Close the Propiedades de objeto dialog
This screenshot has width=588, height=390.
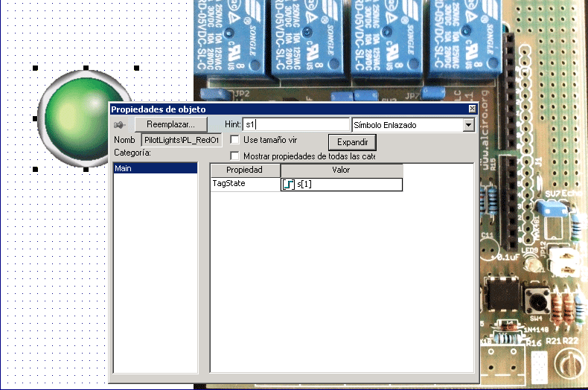tap(472, 109)
